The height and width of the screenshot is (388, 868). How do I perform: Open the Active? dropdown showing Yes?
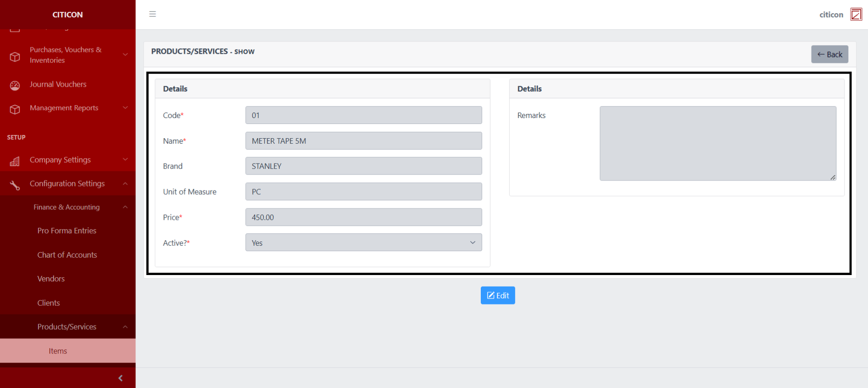pos(364,242)
